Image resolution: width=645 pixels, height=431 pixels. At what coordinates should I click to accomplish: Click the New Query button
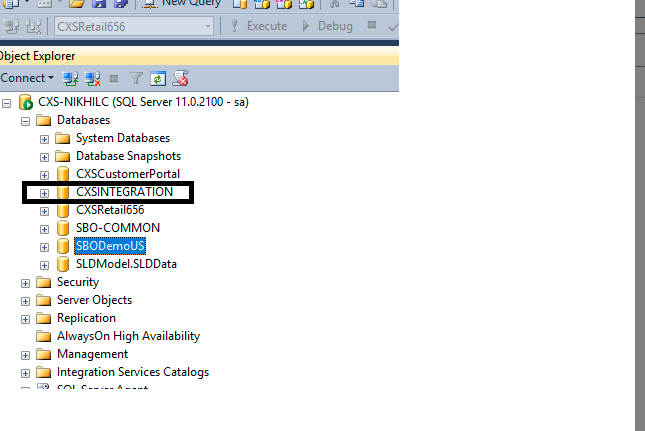pos(182,4)
